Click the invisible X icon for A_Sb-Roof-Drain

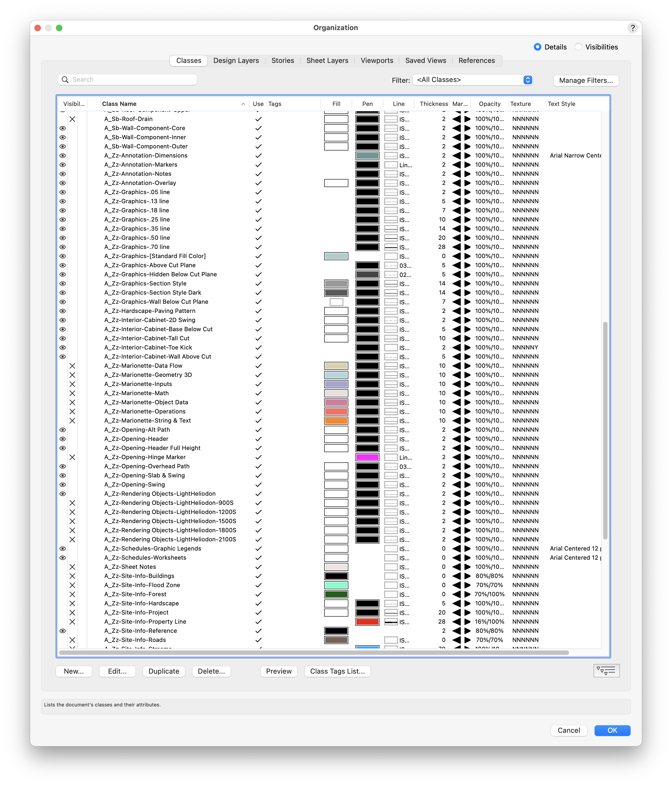(72, 119)
